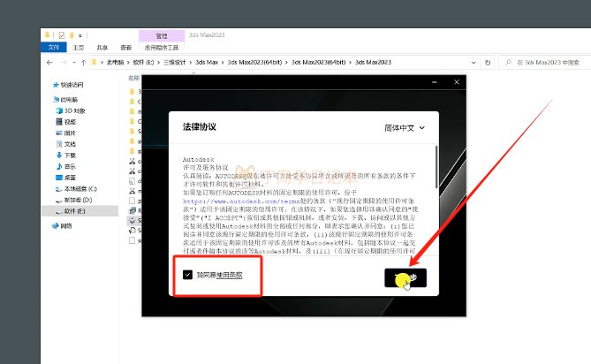Open the 音乐 folder in sidebar
Viewport: 591px width, 364px height.
pos(70,166)
